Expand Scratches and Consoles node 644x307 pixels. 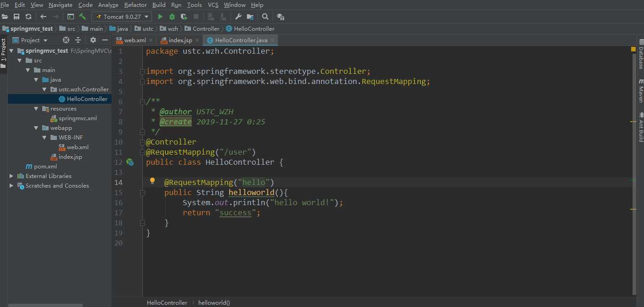point(11,186)
